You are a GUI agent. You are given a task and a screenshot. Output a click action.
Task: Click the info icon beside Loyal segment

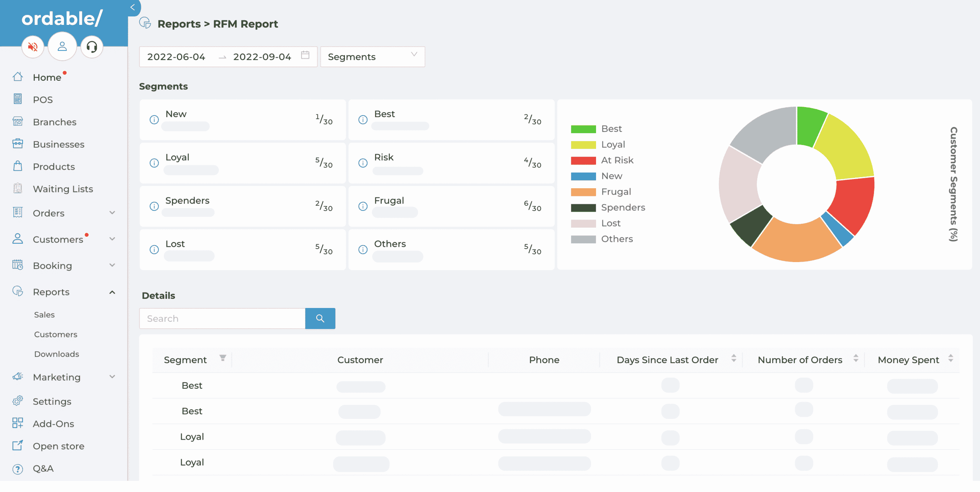click(154, 163)
